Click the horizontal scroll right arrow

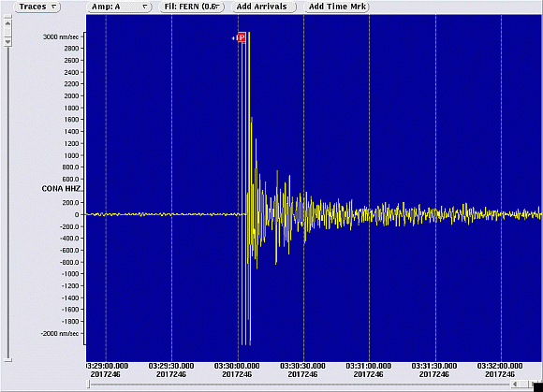pos(534,384)
